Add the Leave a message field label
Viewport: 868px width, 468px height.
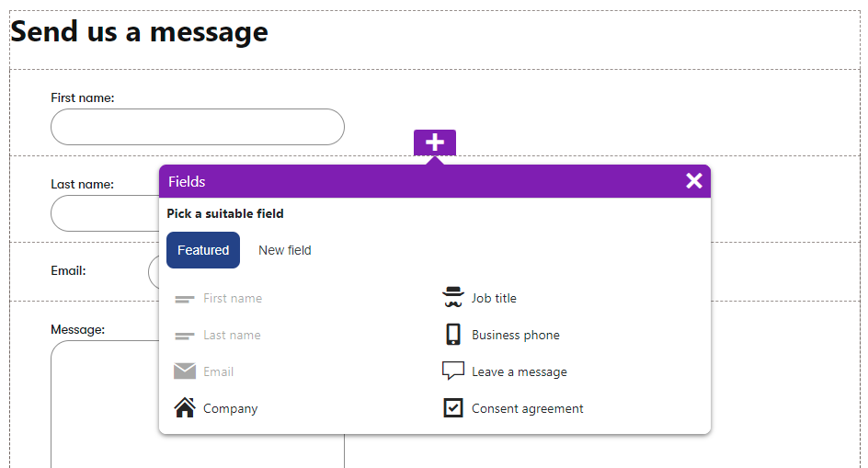click(x=519, y=371)
